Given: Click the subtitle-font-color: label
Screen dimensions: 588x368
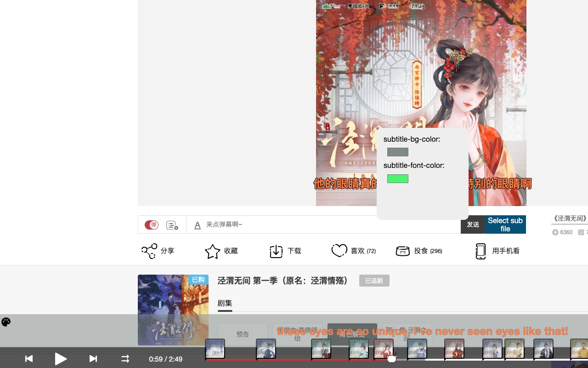Looking at the screenshot, I should click(414, 165).
